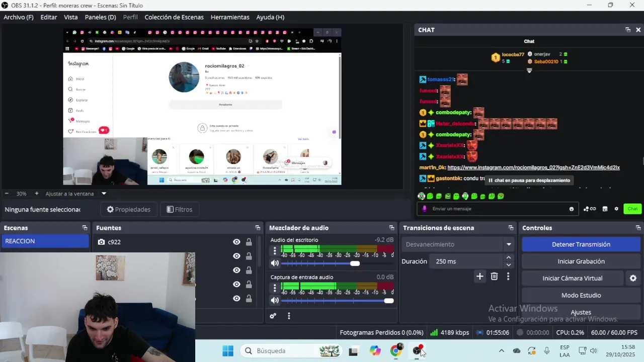Image resolution: width=644 pixels, height=362 pixels.
Task: Open the Vista menu
Action: (71, 17)
